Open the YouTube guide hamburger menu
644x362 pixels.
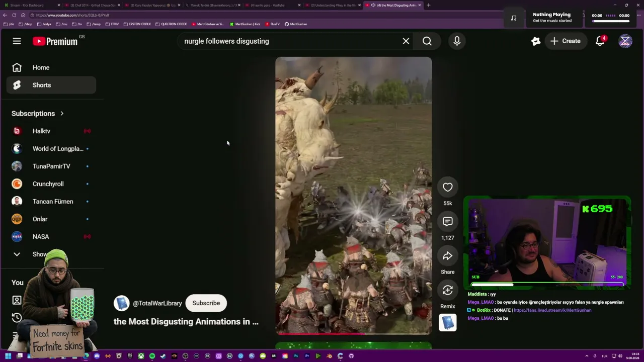pos(17,41)
